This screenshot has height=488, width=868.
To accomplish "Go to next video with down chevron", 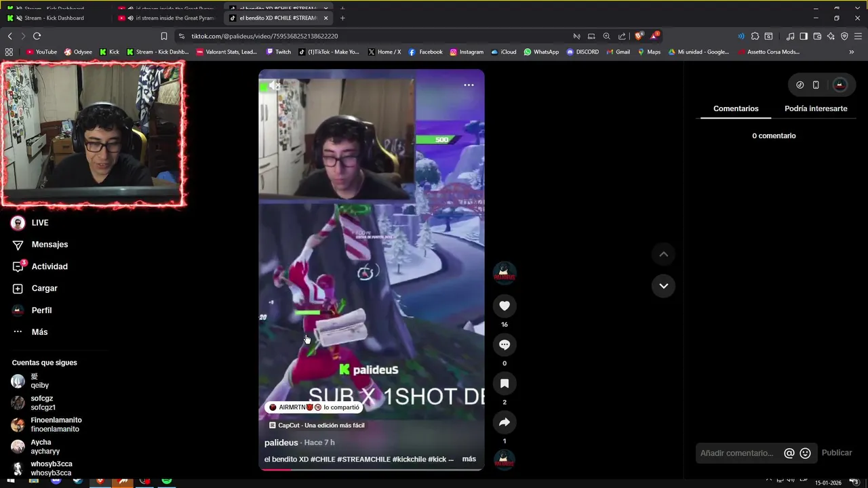I will [664, 285].
